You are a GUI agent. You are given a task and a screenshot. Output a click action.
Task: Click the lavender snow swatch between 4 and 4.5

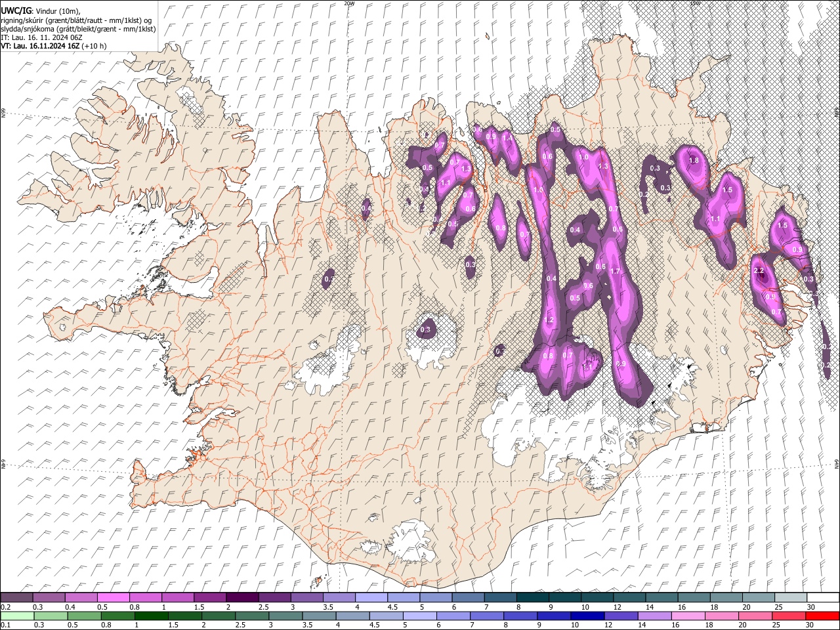tap(371, 597)
